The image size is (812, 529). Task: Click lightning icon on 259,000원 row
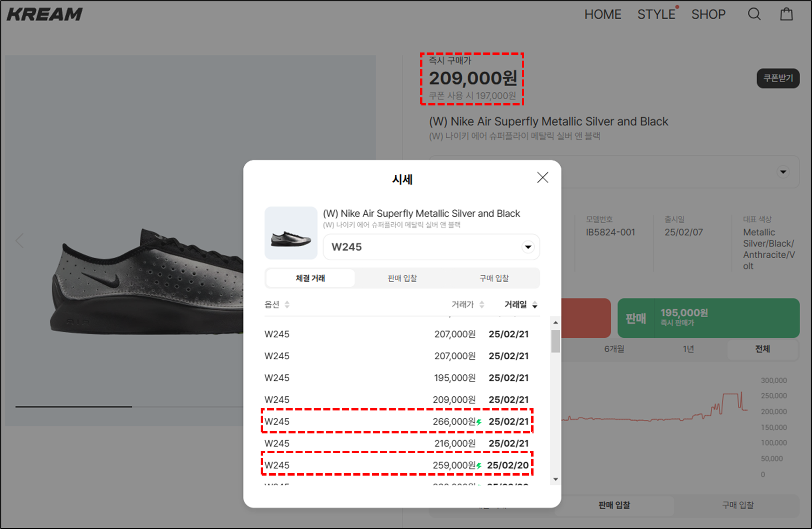pyautogui.click(x=479, y=466)
